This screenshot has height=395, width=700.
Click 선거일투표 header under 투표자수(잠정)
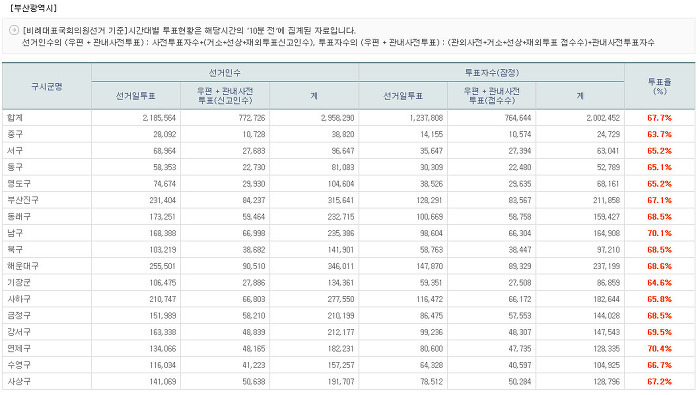tap(403, 96)
